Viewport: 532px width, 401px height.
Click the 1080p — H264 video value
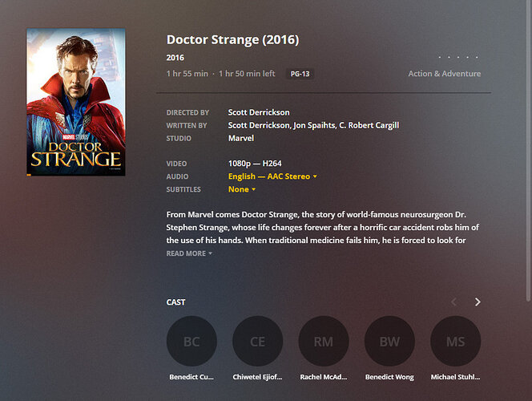(255, 164)
